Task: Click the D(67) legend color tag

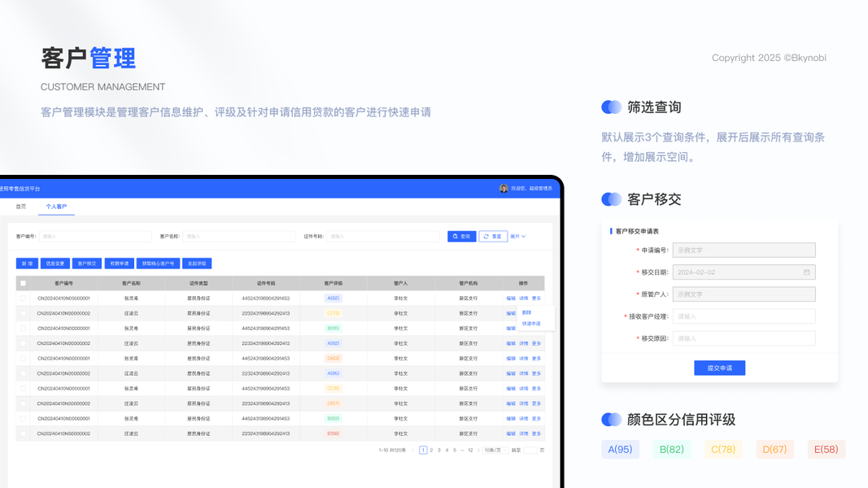Action: [774, 449]
